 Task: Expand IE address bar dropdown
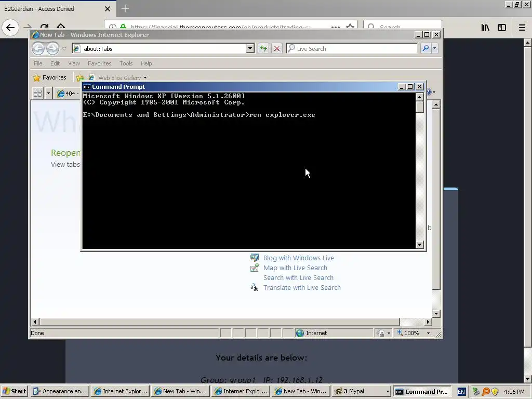pyautogui.click(x=250, y=48)
